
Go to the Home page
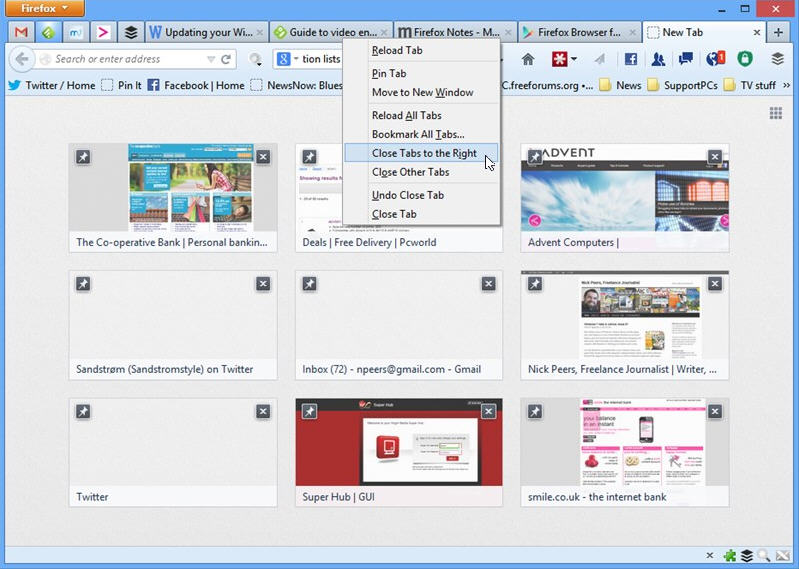(x=528, y=60)
